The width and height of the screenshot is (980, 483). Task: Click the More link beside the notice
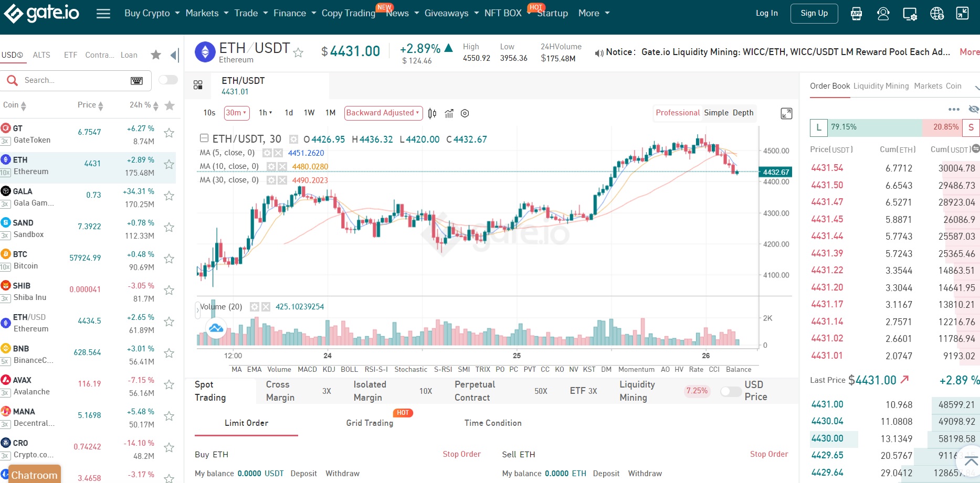970,52
